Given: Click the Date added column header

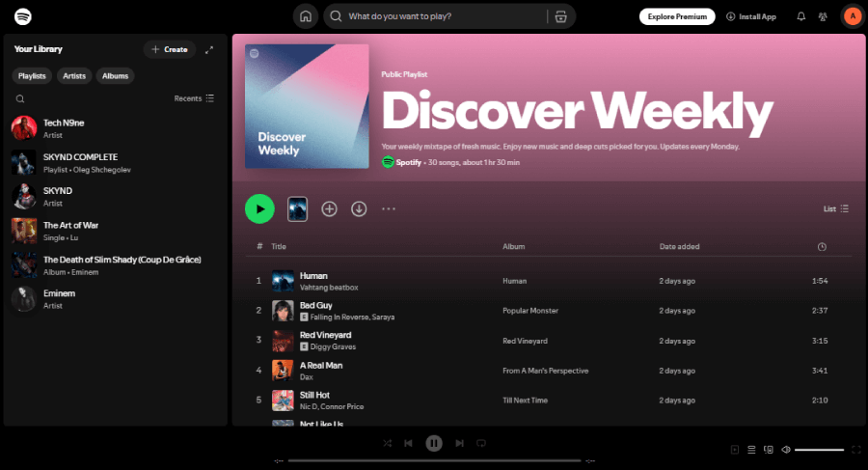Looking at the screenshot, I should [679, 247].
